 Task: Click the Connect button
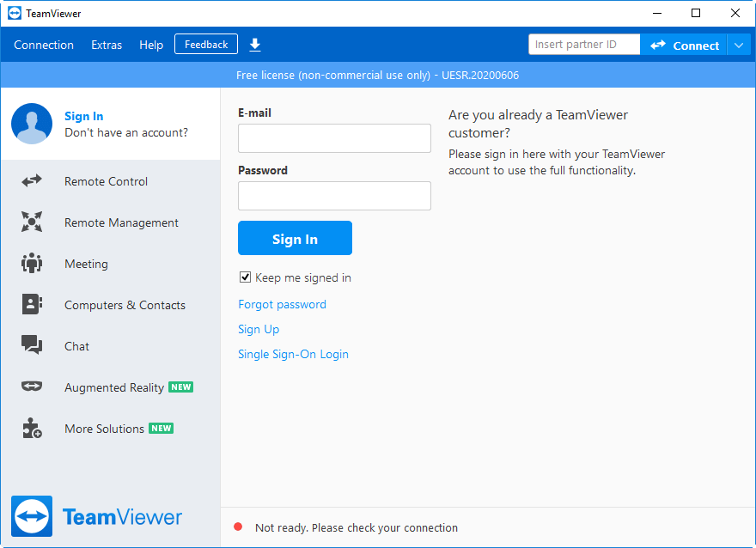[x=684, y=46]
